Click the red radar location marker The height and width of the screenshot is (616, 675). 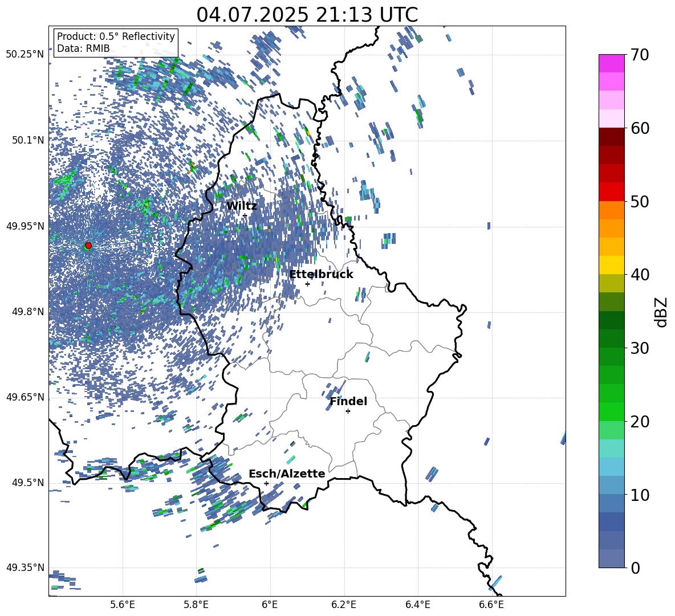(88, 246)
